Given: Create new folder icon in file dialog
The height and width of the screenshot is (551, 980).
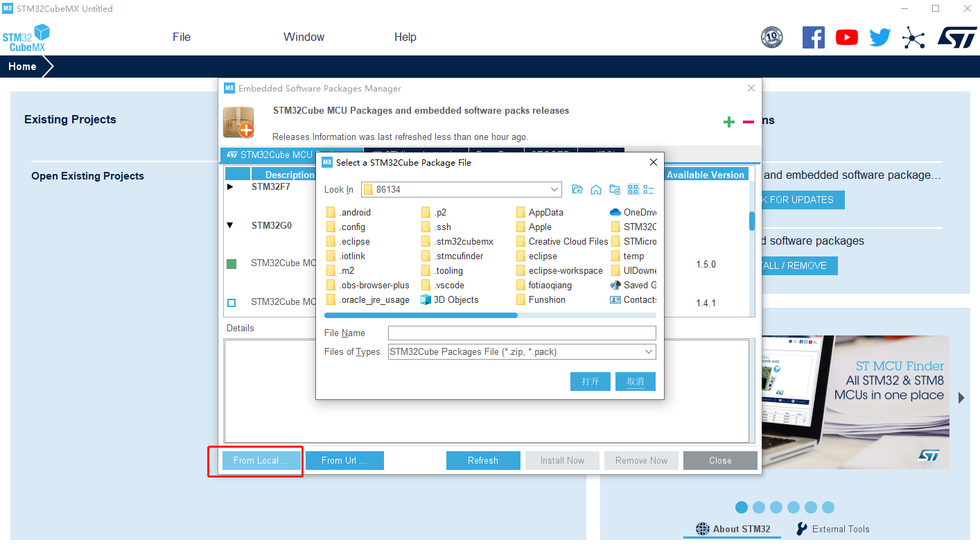Looking at the screenshot, I should pos(614,189).
